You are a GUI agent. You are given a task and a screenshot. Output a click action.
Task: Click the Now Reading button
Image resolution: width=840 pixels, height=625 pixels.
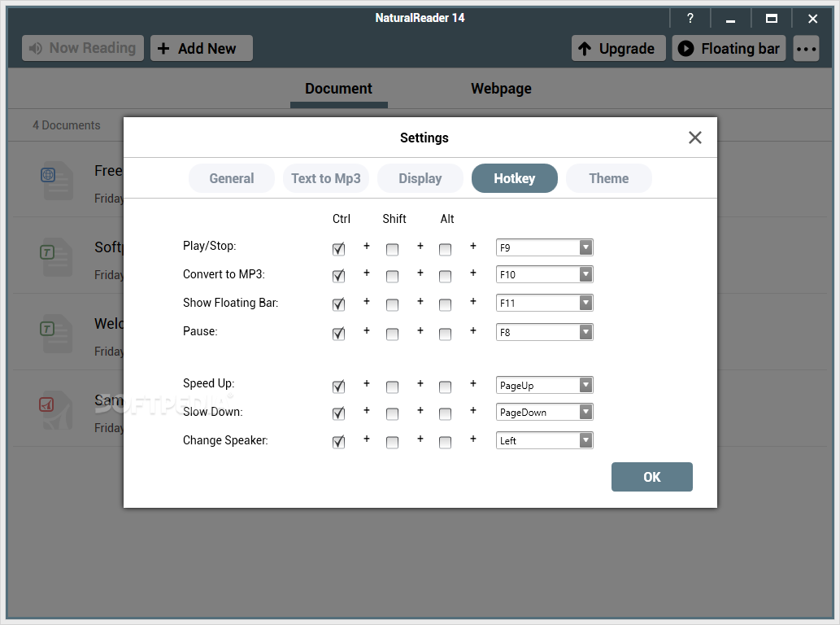point(83,48)
